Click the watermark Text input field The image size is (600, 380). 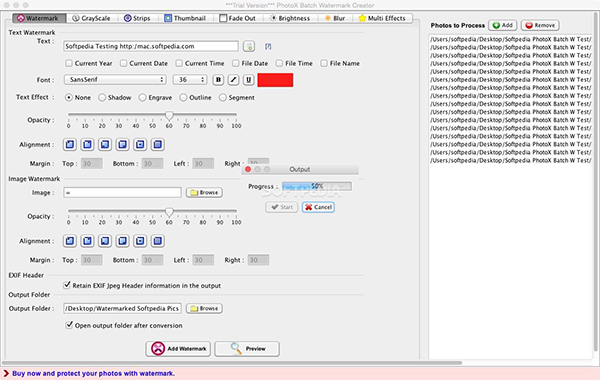click(x=151, y=46)
